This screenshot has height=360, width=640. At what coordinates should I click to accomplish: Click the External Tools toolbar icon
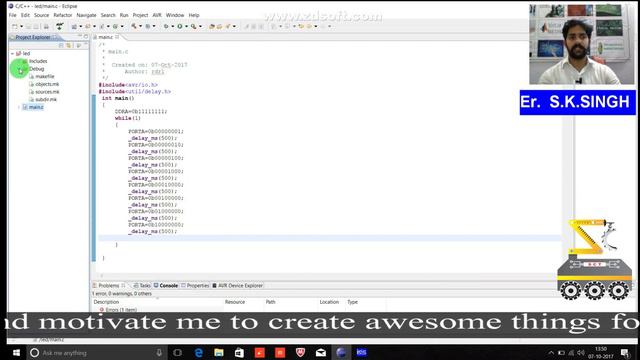pyautogui.click(x=193, y=27)
